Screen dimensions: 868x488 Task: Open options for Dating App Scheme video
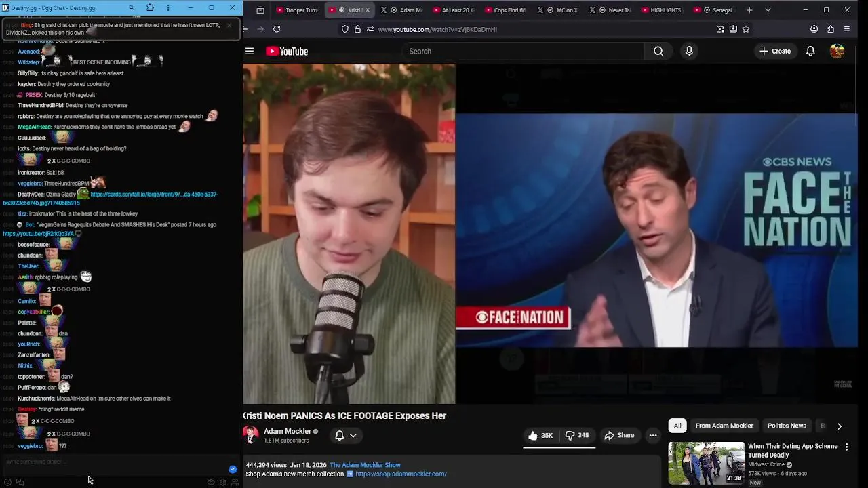846,447
